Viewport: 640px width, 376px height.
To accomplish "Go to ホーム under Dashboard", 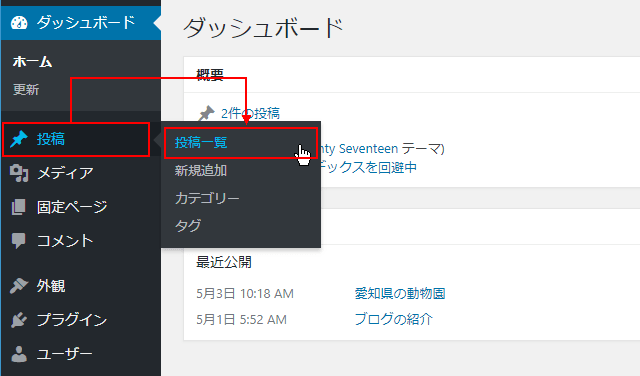I will click(x=32, y=62).
